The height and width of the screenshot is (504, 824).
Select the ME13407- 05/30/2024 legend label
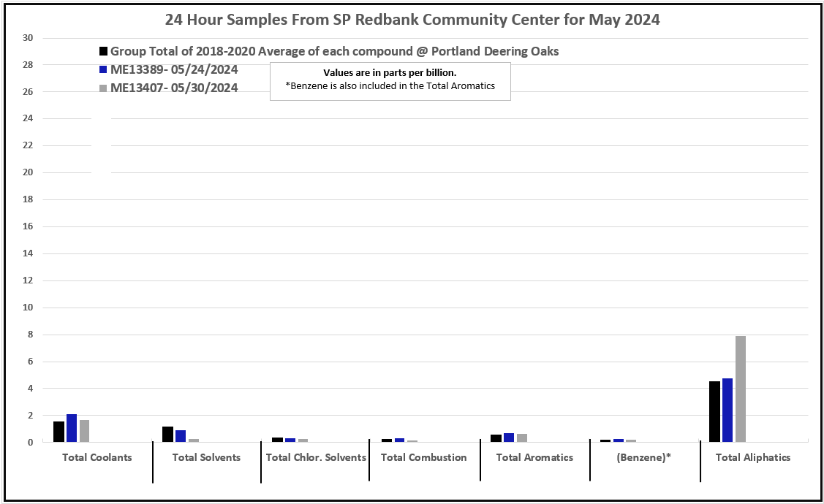[174, 88]
